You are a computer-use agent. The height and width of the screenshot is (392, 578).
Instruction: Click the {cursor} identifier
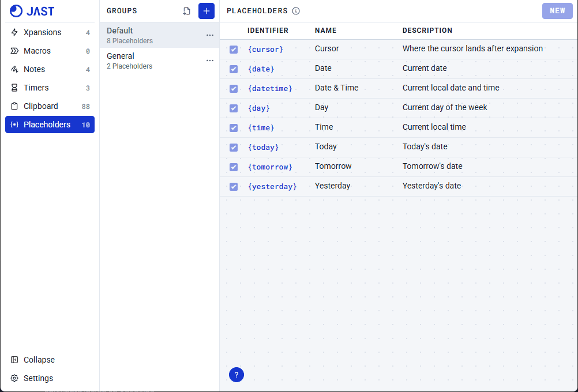pos(265,50)
